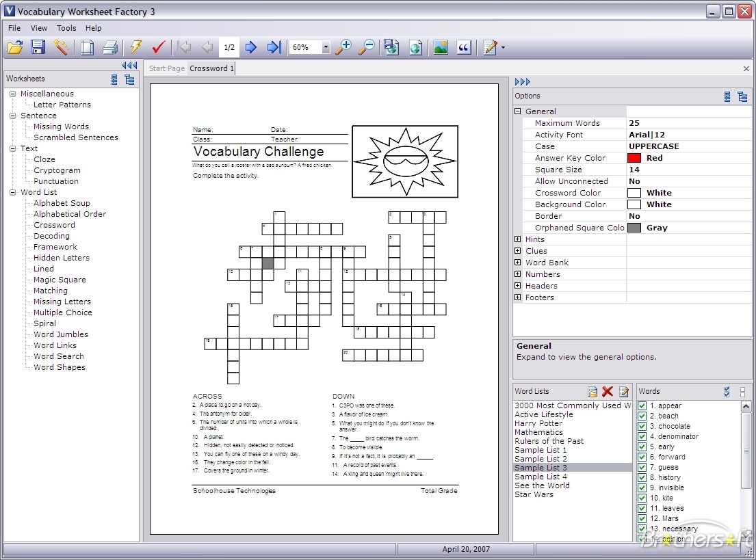Open the Tools menu

(x=66, y=28)
